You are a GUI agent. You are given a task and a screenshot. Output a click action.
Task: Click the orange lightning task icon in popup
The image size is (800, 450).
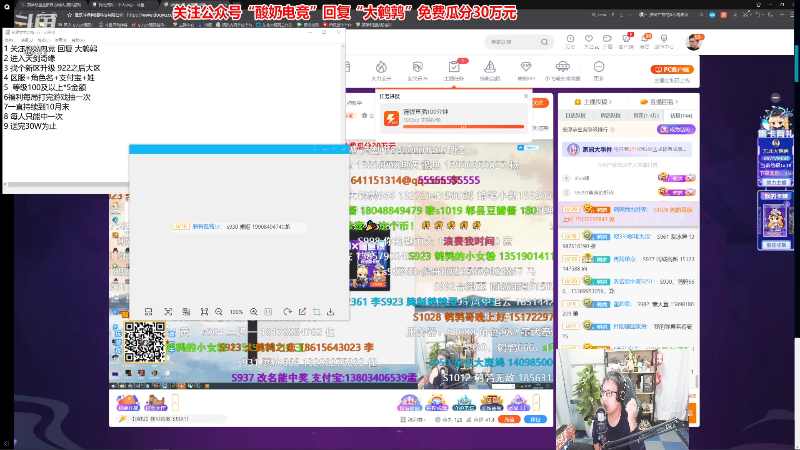[391, 118]
